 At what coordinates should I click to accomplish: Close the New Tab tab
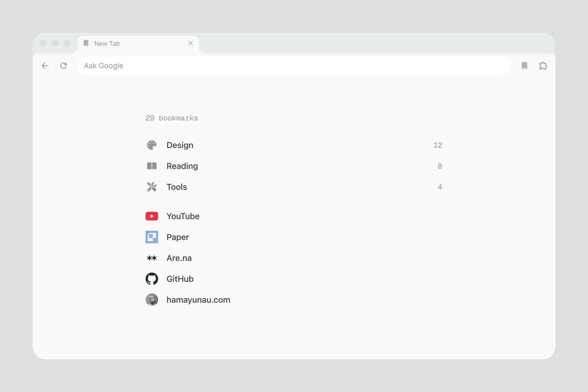point(190,43)
